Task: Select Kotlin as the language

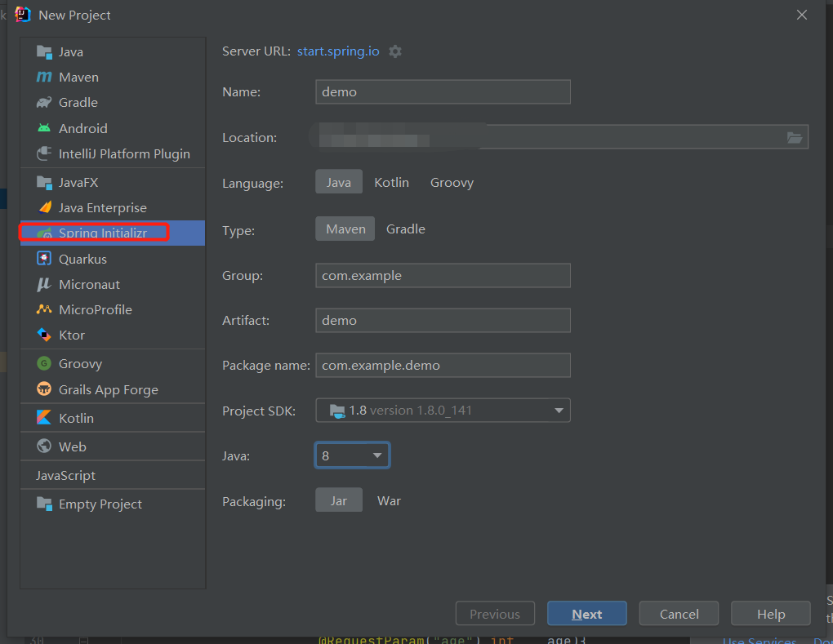Action: click(391, 182)
